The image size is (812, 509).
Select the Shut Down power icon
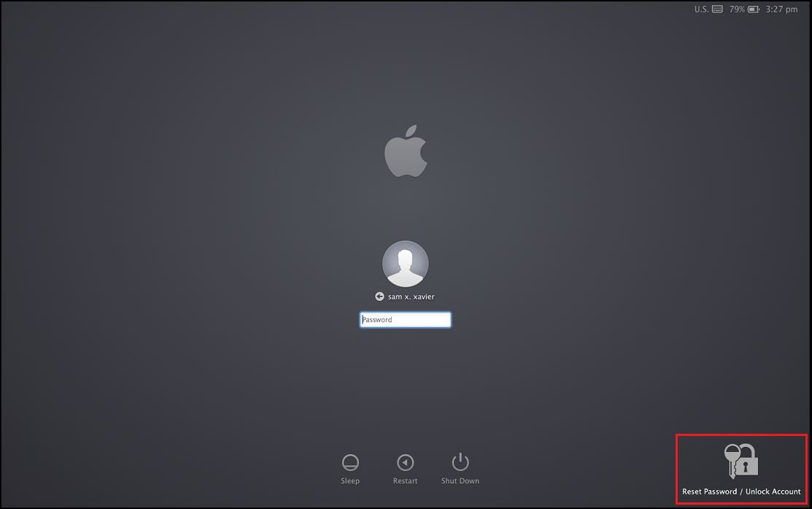tap(460, 460)
